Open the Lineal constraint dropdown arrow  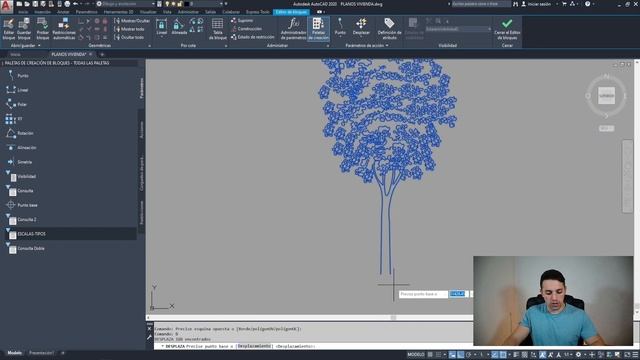162,38
